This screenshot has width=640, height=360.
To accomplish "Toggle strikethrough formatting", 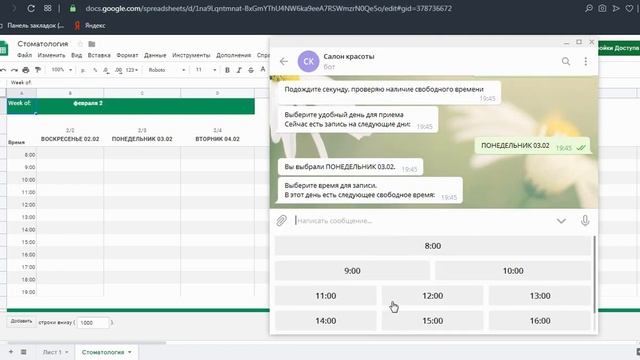I will [x=251, y=70].
